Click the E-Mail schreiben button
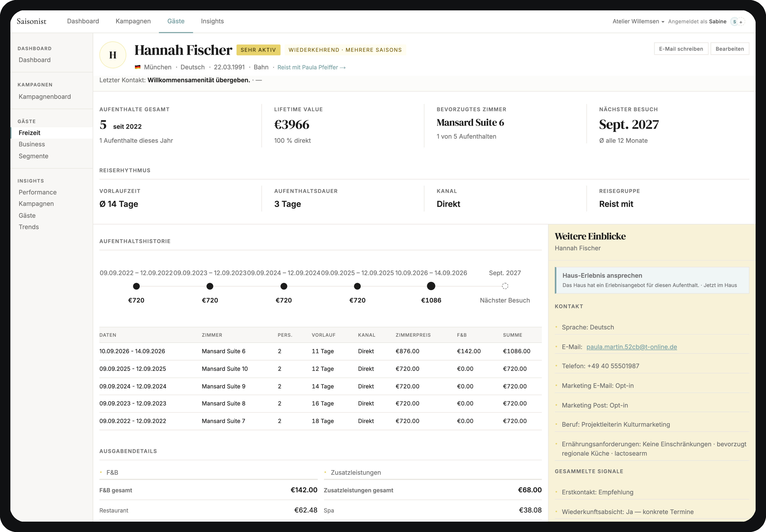Viewport: 766px width, 532px height. click(681, 49)
